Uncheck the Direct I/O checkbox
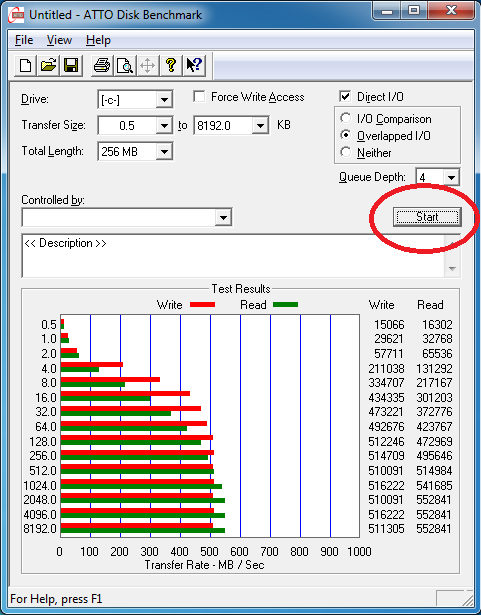This screenshot has width=481, height=616. pos(345,96)
